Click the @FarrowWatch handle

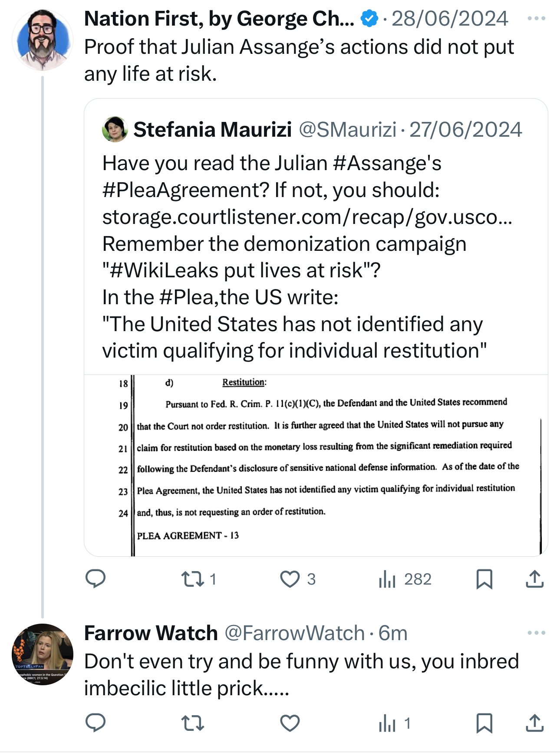[294, 633]
